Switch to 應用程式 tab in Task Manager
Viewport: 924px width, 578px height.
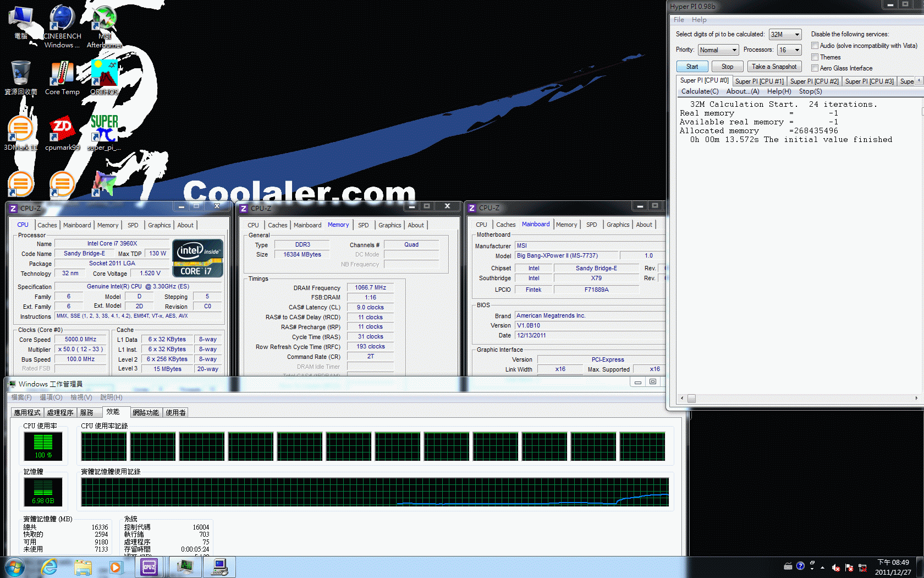[x=27, y=412]
